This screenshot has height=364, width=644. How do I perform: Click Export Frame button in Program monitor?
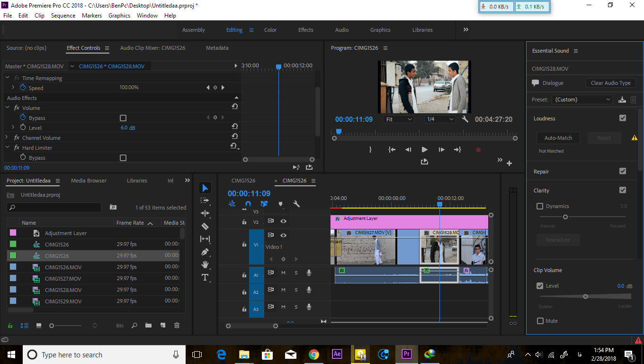tap(424, 162)
